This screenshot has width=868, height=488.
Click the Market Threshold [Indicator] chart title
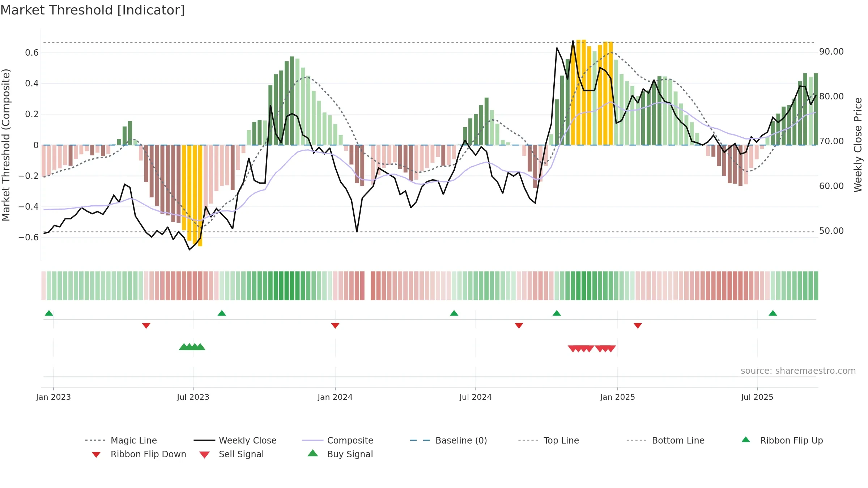pos(93,10)
